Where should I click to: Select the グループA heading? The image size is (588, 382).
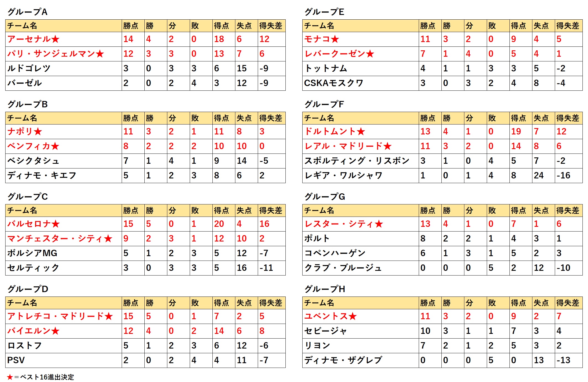point(27,12)
